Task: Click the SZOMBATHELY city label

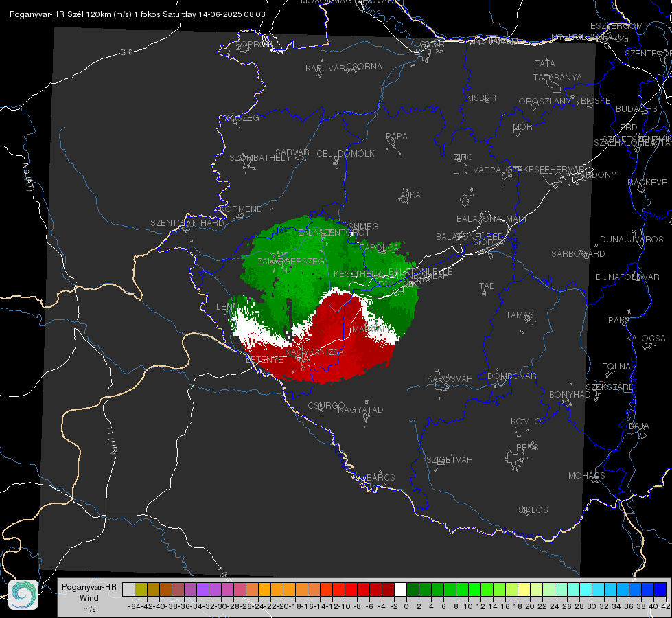Action: (260, 158)
